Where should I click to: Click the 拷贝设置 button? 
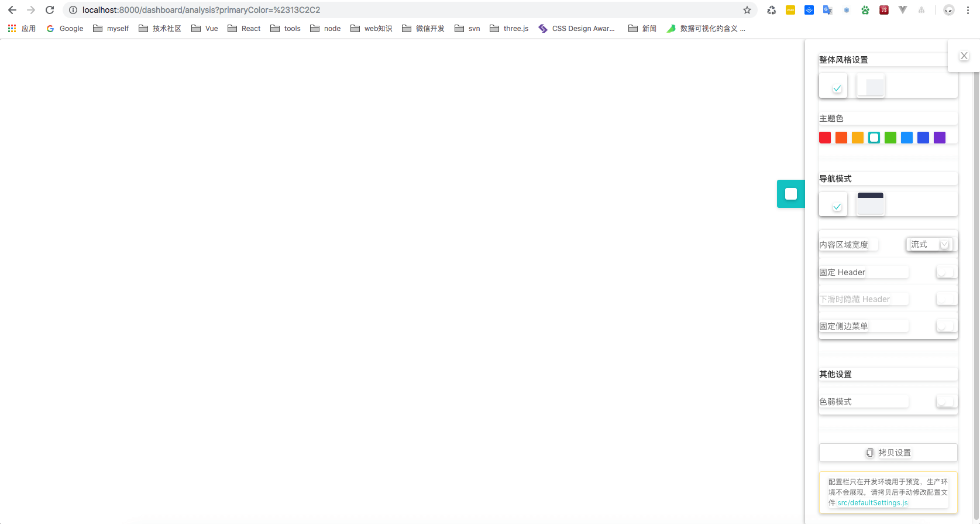[x=888, y=453]
